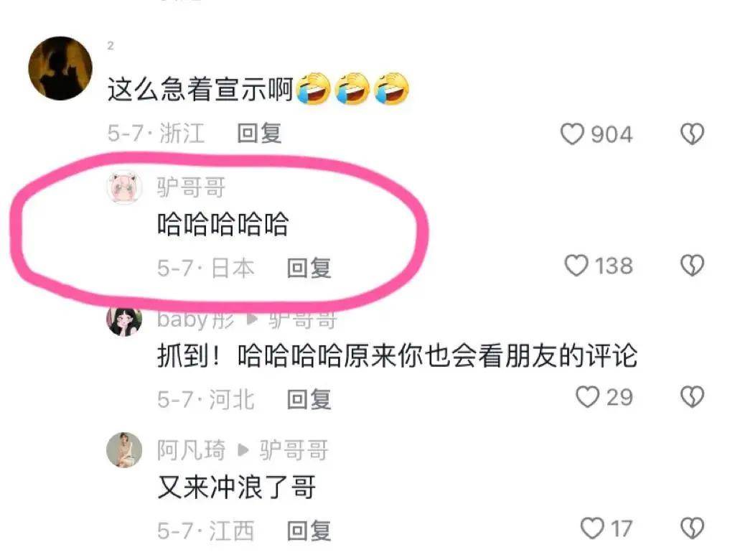Open the baby彤 username link
The height and width of the screenshot is (560, 735).
[x=195, y=320]
